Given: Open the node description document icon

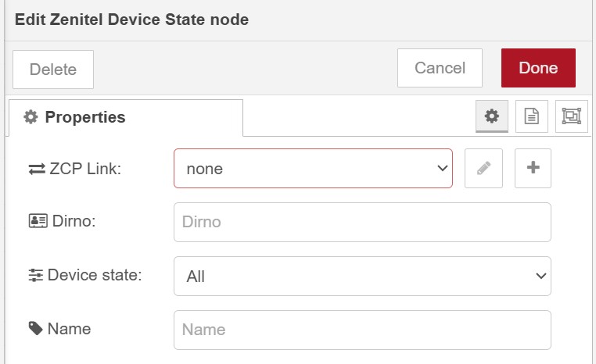Looking at the screenshot, I should click(531, 116).
